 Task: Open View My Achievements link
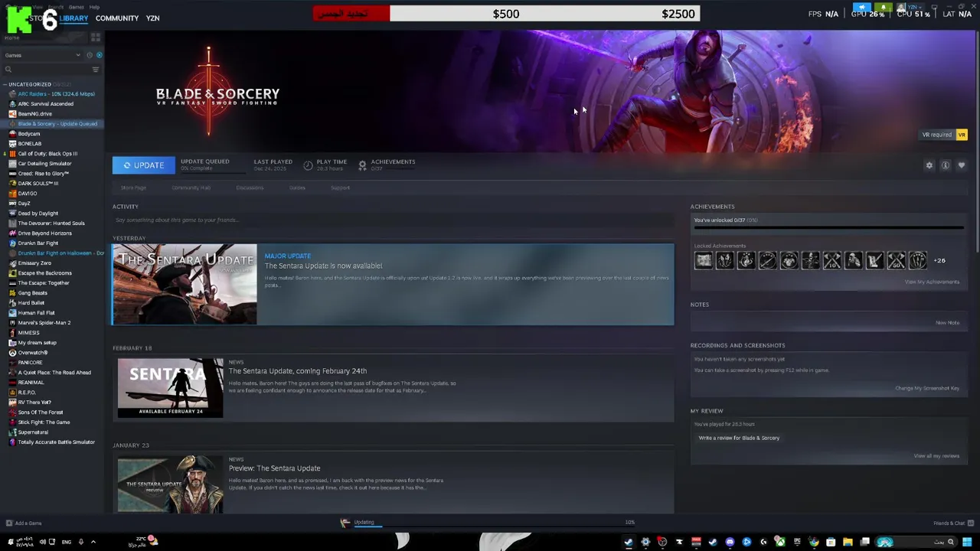[932, 282]
